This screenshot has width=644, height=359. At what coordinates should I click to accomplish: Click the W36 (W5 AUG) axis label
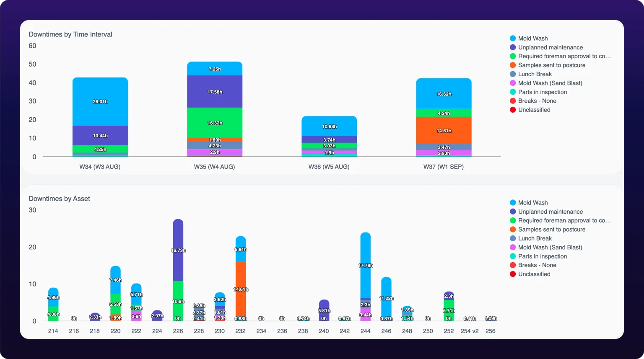click(329, 167)
